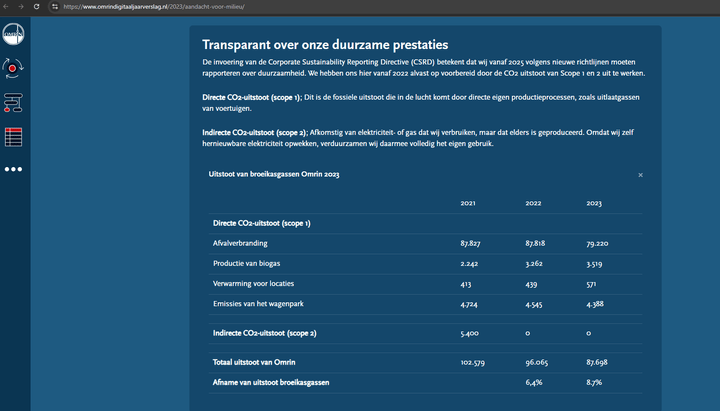The height and width of the screenshot is (411, 720).
Task: Click the wagenpark 2021 value 4.724
Action: (x=469, y=304)
